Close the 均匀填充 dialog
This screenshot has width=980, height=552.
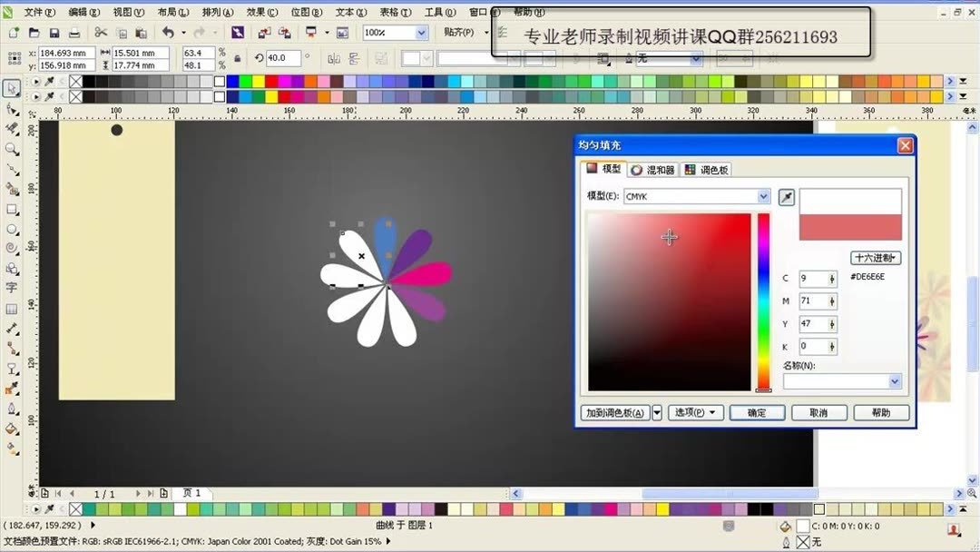905,145
